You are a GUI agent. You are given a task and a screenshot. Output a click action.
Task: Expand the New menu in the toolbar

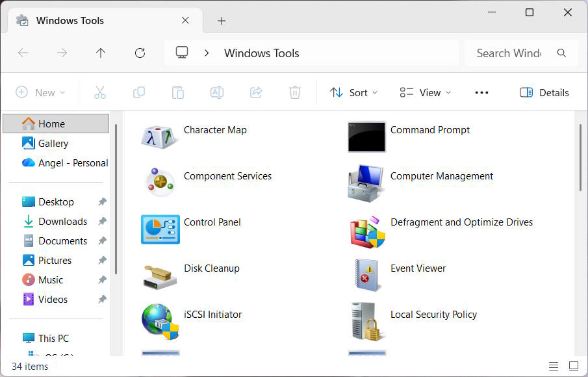point(41,92)
